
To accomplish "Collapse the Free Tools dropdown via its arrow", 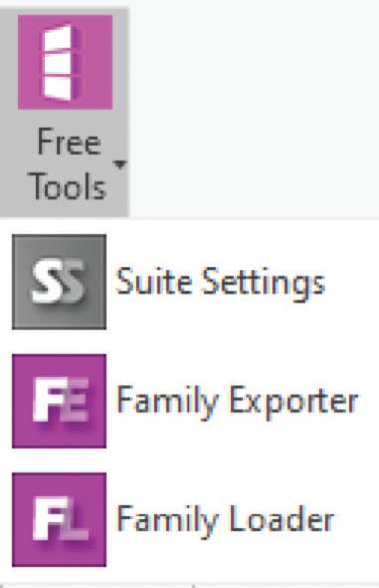I will tap(120, 165).
